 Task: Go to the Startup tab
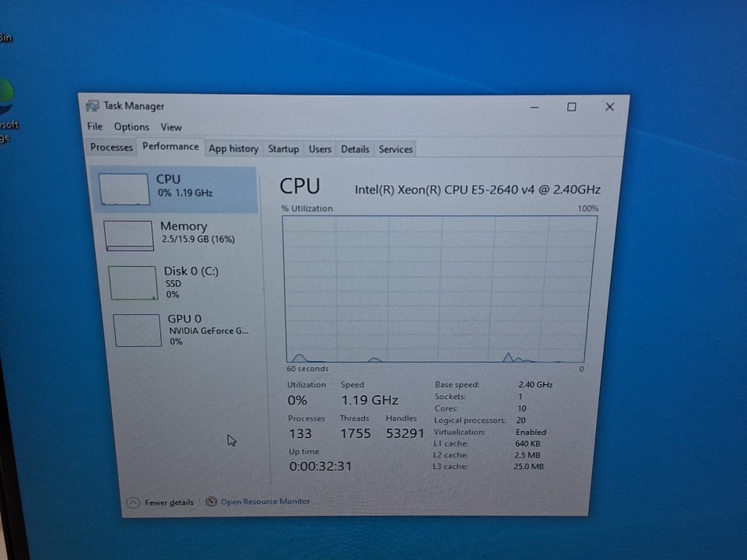coord(283,149)
